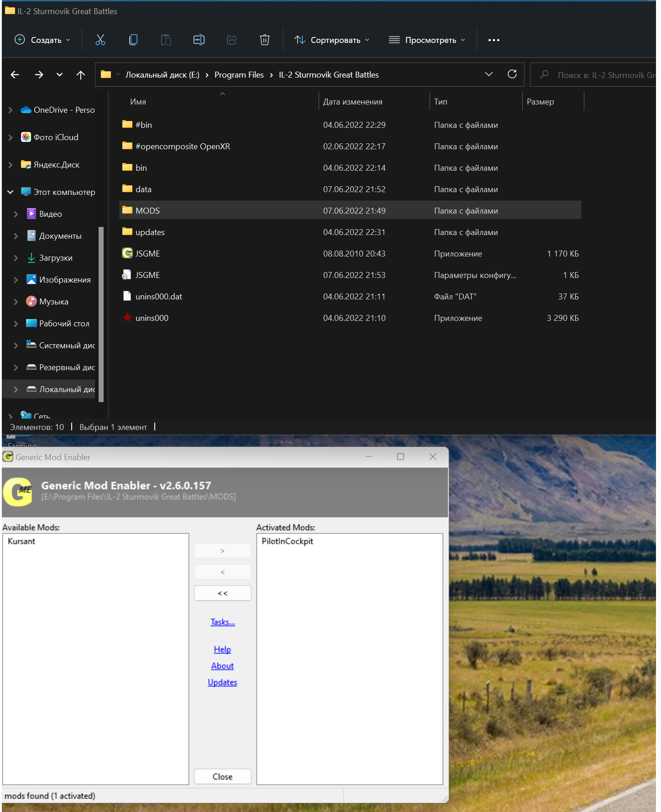Refresh the current folder view
This screenshot has height=812, width=661.
point(512,74)
